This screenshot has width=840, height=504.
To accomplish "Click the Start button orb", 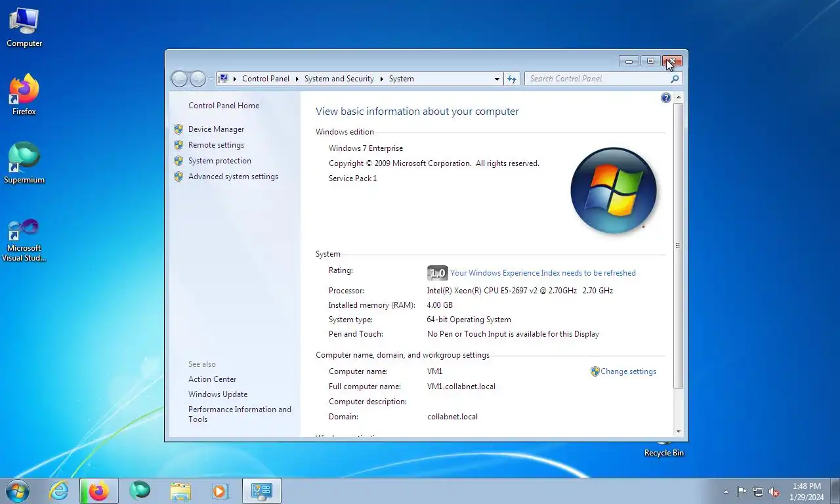I will coord(17,491).
